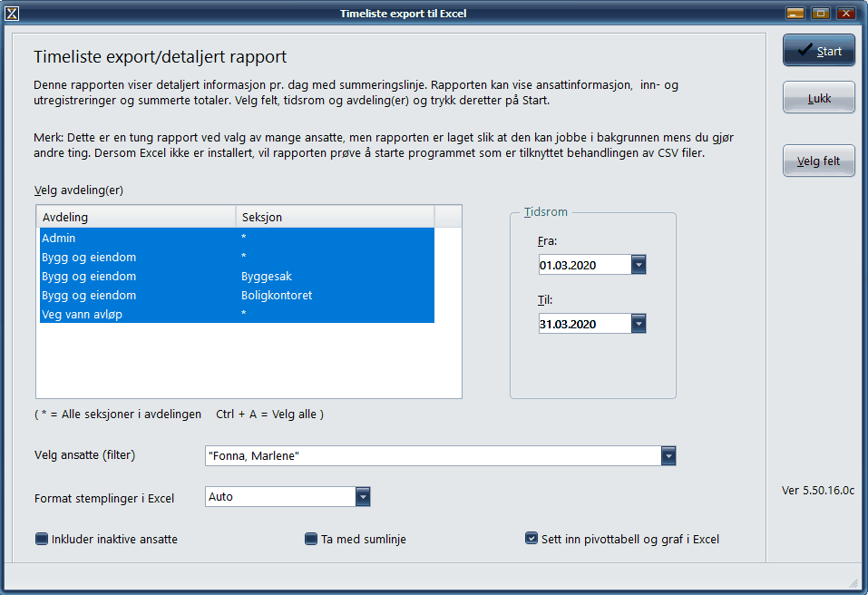The image size is (868, 595).
Task: Sort by the Seksjon column header
Action: [335, 218]
